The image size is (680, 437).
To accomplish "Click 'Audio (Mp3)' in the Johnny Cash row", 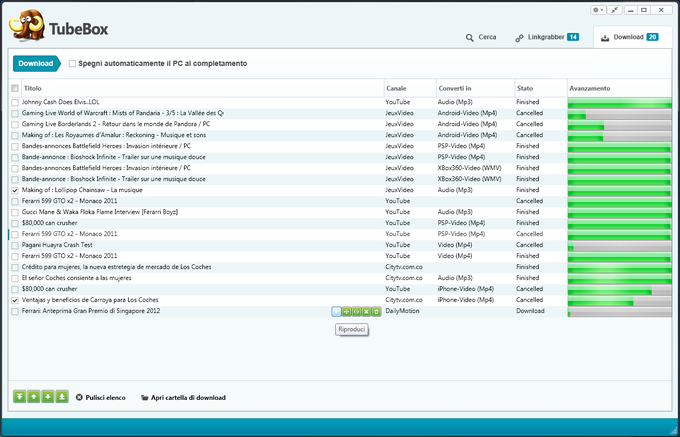I will (455, 102).
